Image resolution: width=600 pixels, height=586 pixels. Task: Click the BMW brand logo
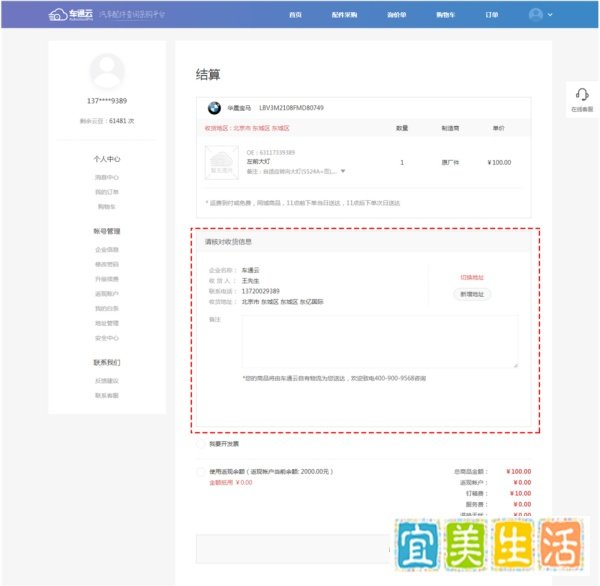[214, 108]
